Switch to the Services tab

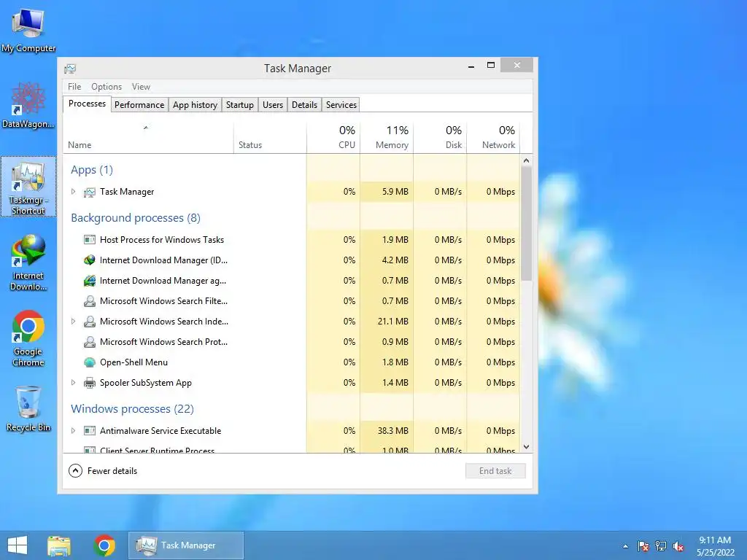(341, 105)
